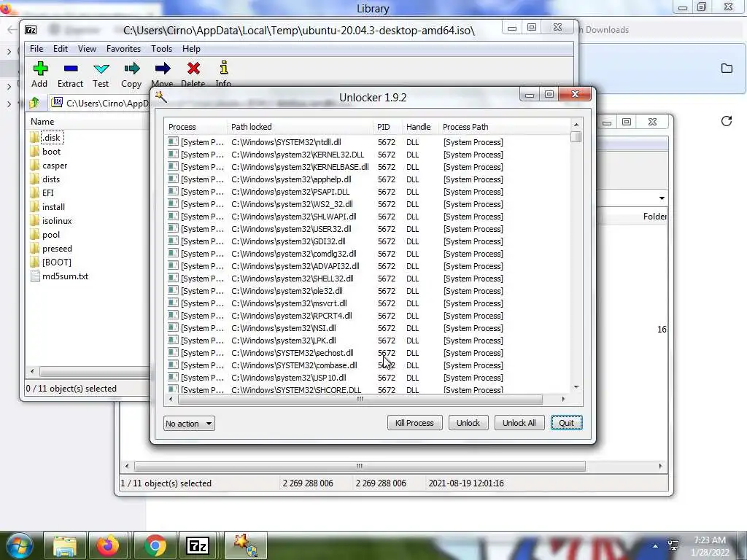The image size is (747, 560).
Task: Sort by Path locked column header
Action: (x=300, y=127)
